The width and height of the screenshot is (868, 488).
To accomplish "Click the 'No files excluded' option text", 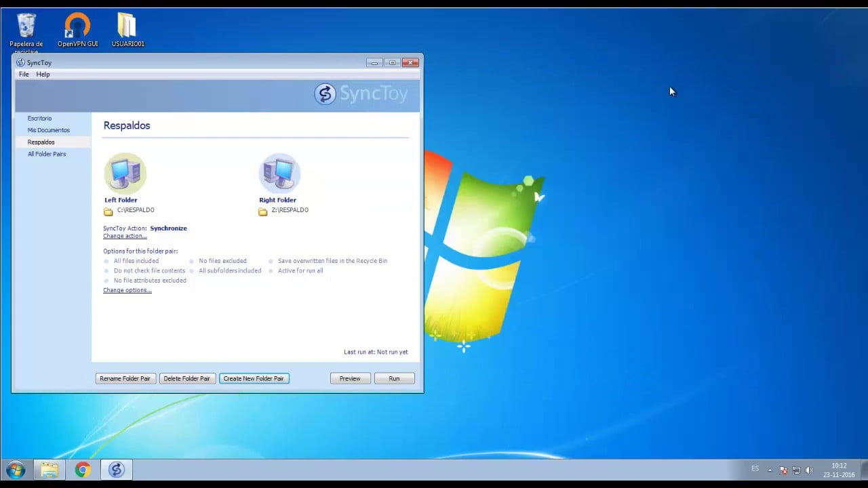I will [222, 261].
